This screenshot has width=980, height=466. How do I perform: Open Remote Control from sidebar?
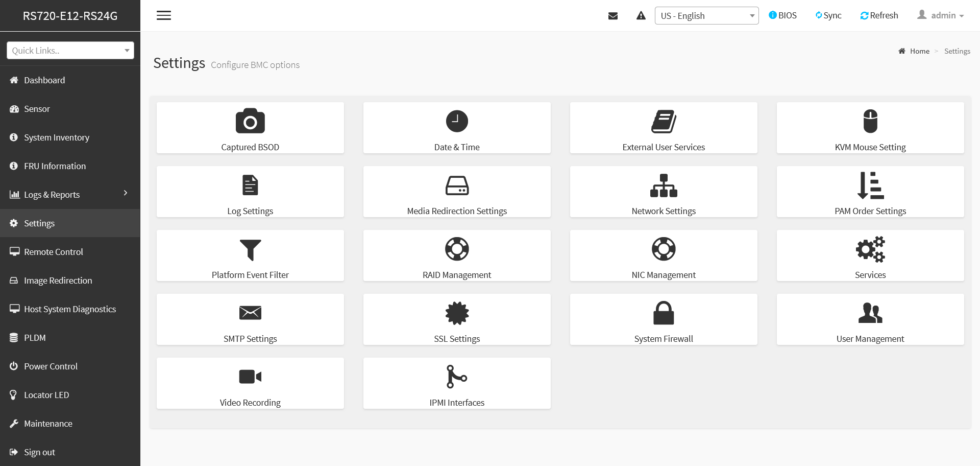[70, 252]
